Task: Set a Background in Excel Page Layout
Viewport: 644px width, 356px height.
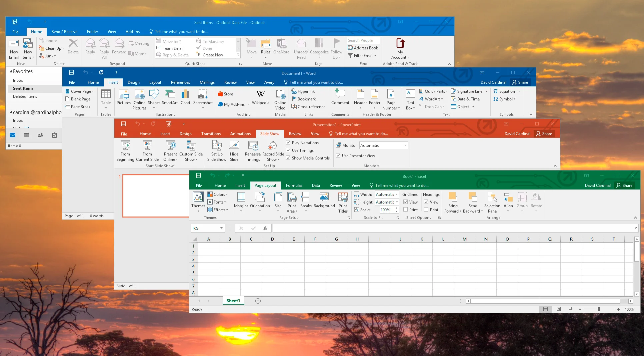Action: [x=324, y=202]
